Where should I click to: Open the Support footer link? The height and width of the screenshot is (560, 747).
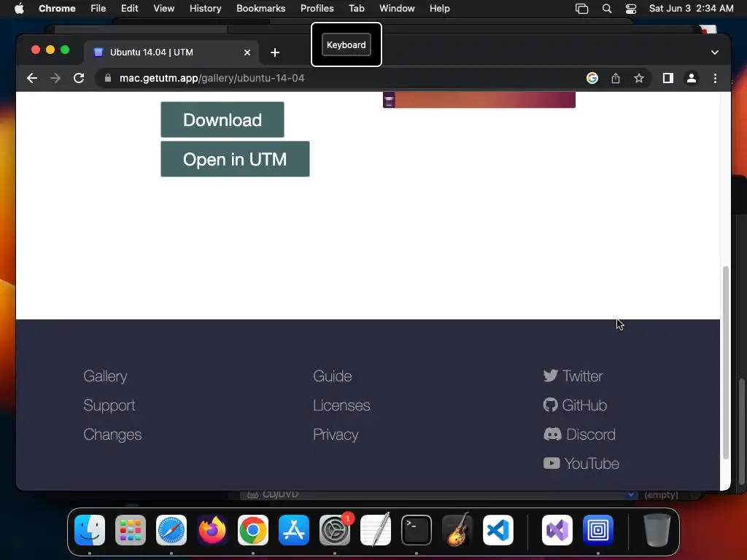109,405
